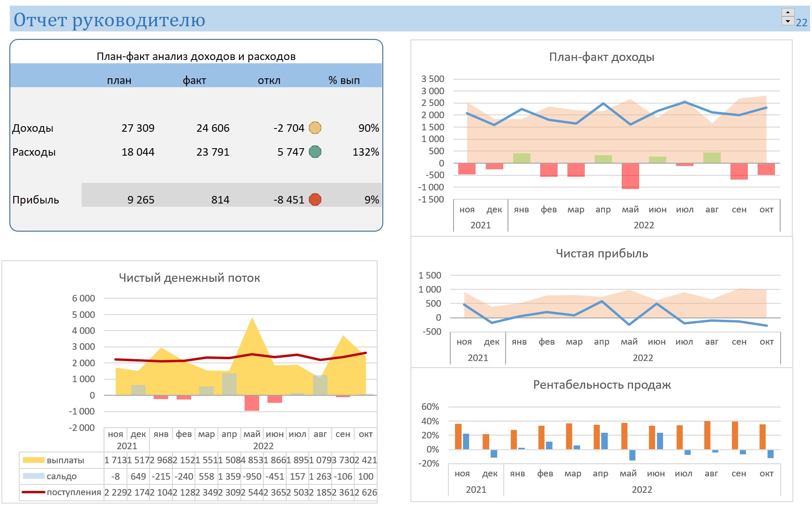Click the 'Рентабельность продаж' chart title
The width and height of the screenshot is (812, 505).
click(602, 385)
